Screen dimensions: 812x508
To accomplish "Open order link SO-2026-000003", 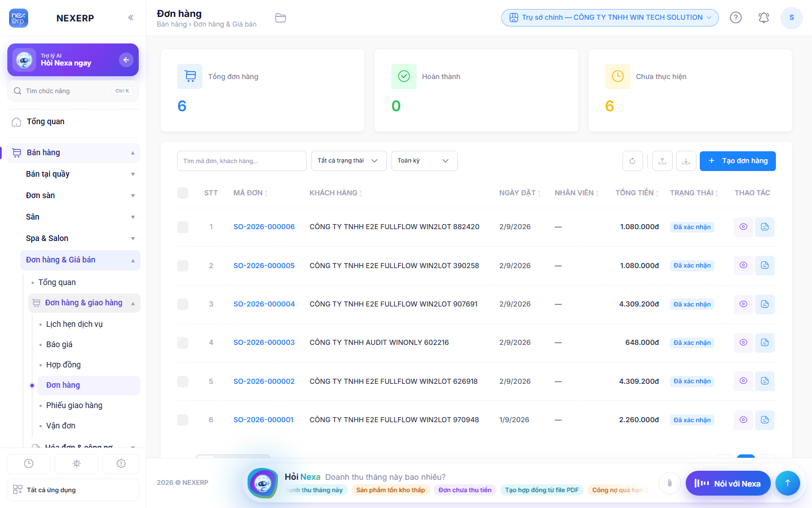I will click(x=264, y=343).
